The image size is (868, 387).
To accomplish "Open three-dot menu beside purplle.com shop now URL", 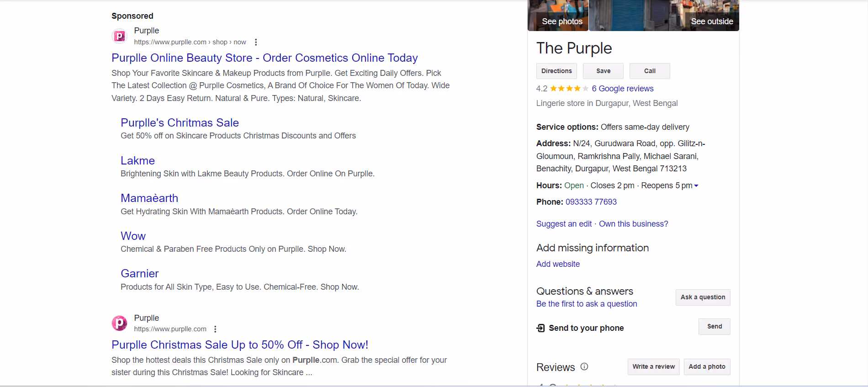I will [x=256, y=42].
